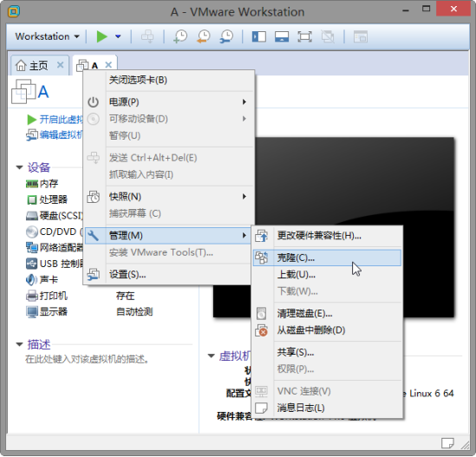Click the green power-on play icon in toolbar
476x457 pixels.
point(101,36)
